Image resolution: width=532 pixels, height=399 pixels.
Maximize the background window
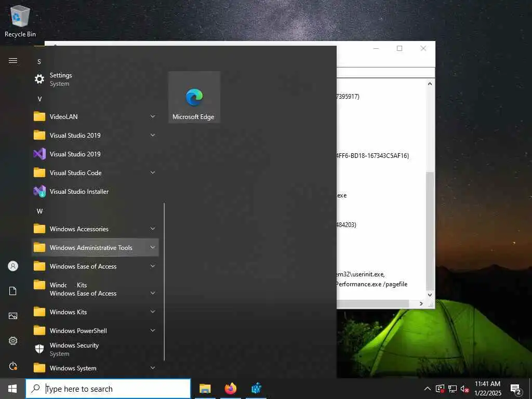coord(400,48)
